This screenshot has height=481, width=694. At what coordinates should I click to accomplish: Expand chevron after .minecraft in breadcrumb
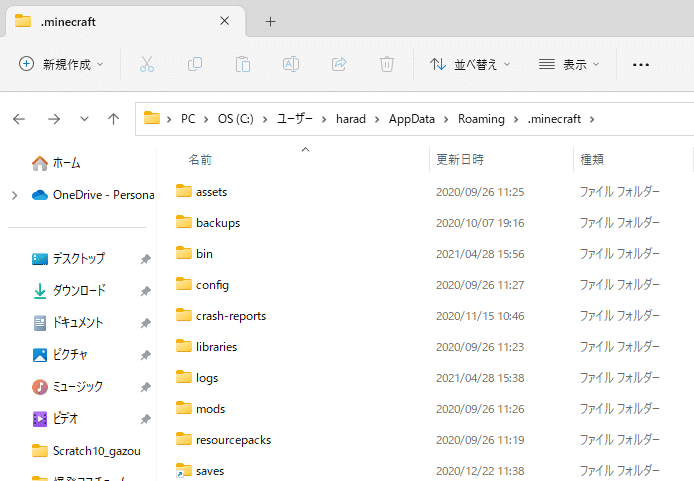tap(592, 119)
